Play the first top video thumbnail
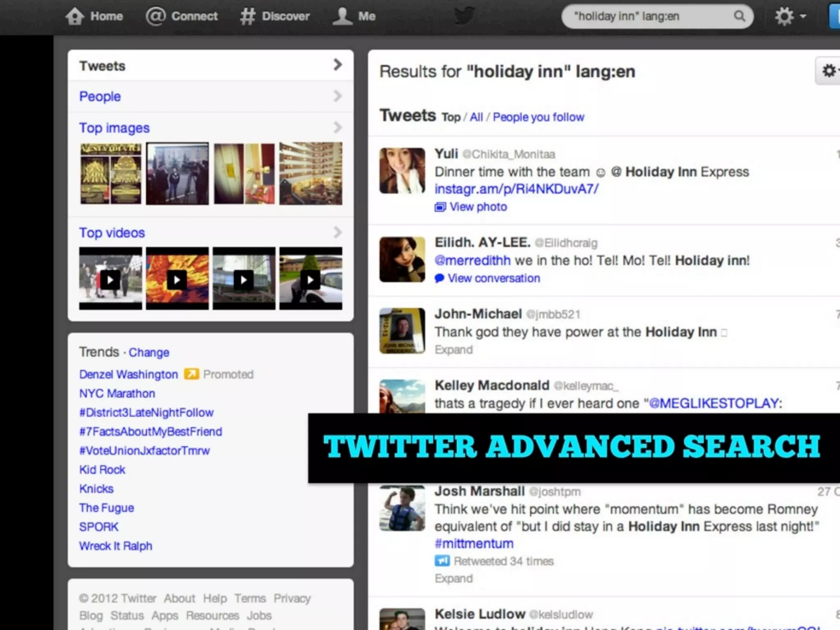 (x=110, y=280)
